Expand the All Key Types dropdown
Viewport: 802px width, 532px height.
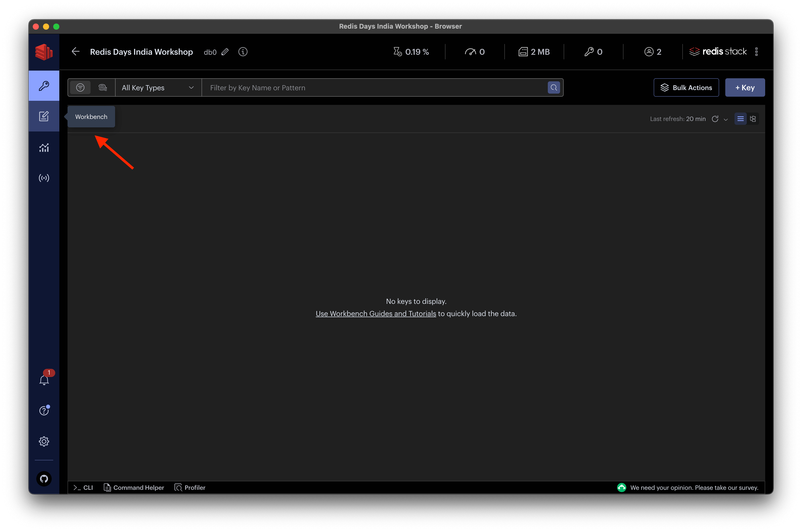pos(158,87)
